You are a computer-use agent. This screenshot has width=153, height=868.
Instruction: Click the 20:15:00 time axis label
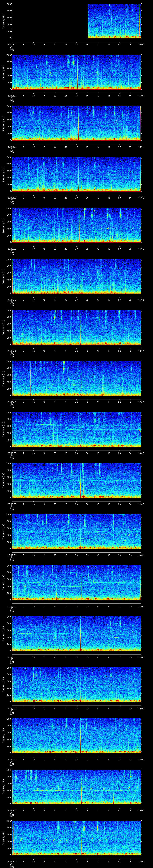pyautogui.click(x=12, y=351)
